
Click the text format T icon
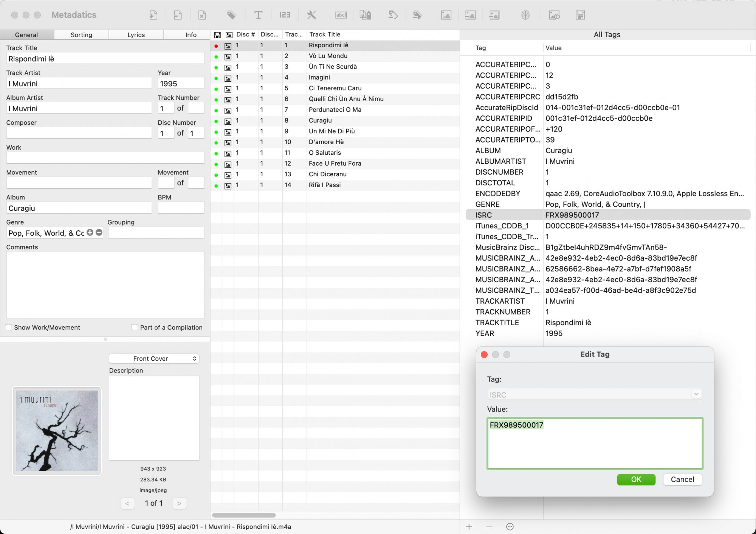(258, 15)
